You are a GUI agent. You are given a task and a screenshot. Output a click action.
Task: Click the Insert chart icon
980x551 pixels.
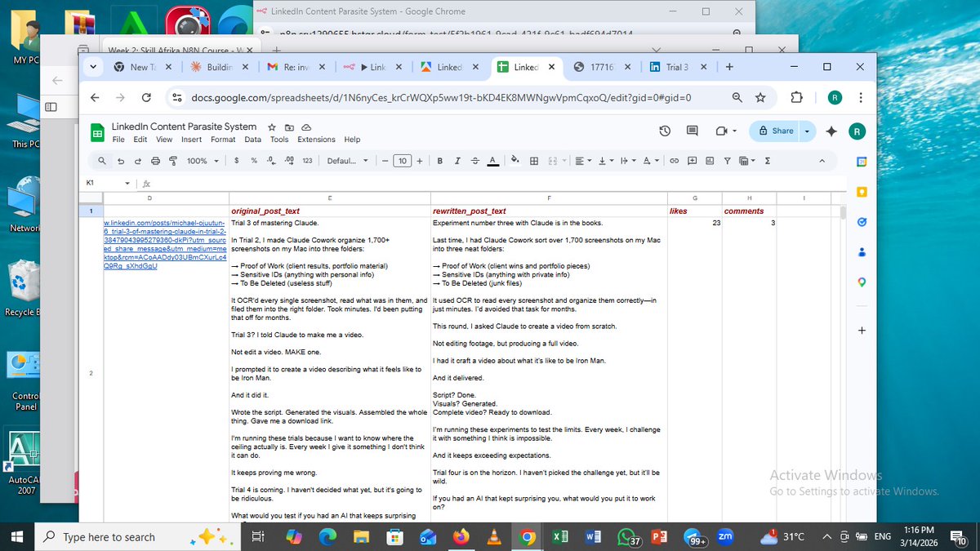[710, 161]
